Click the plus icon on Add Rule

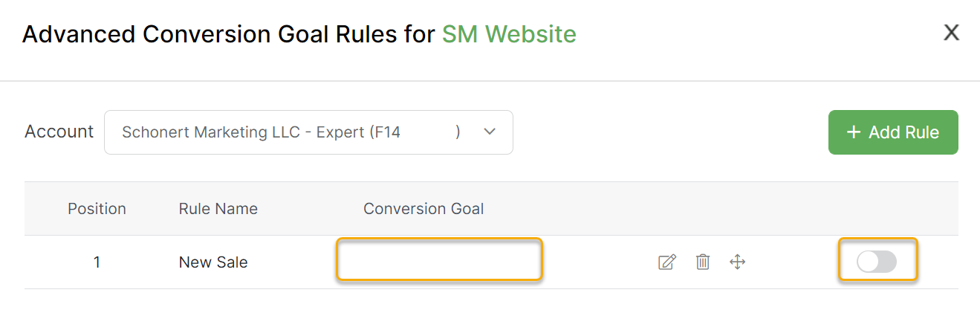[854, 132]
